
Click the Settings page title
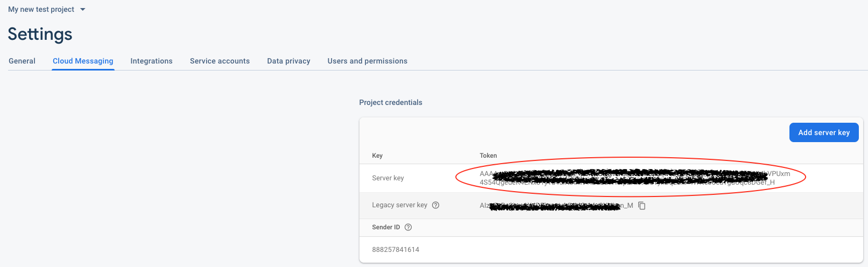pyautogui.click(x=40, y=34)
